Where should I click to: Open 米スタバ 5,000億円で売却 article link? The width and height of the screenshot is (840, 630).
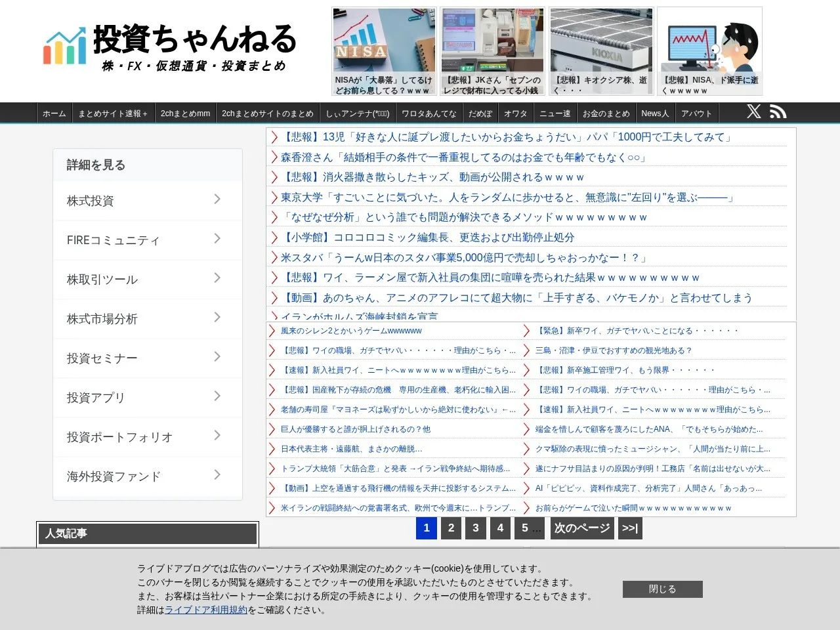click(x=465, y=258)
